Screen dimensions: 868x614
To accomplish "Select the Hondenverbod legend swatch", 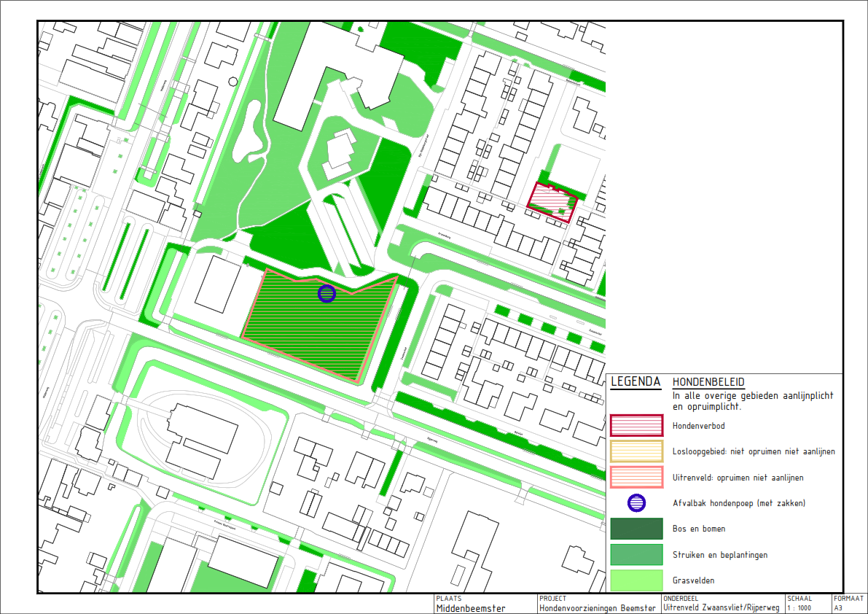I will pos(636,425).
